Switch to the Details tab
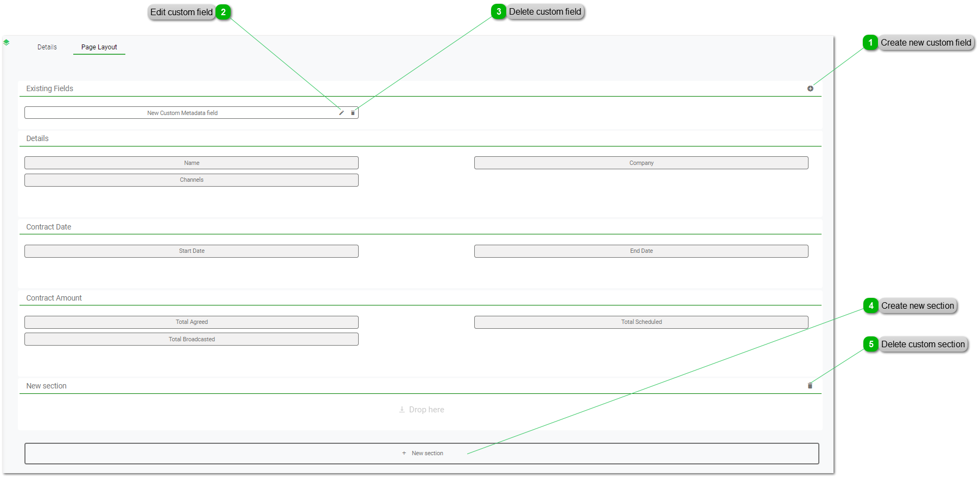This screenshot has height=478, width=980. tap(47, 47)
